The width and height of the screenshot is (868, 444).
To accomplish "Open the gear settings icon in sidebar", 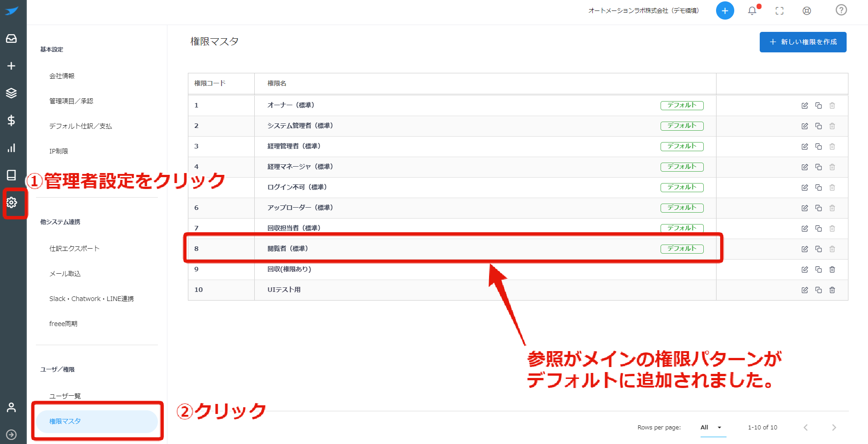I will click(x=11, y=203).
